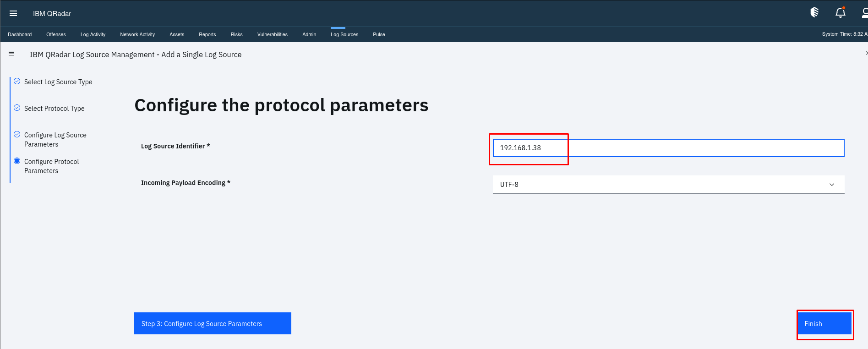The image size is (868, 349).
Task: Open the Assets tab
Action: [177, 34]
